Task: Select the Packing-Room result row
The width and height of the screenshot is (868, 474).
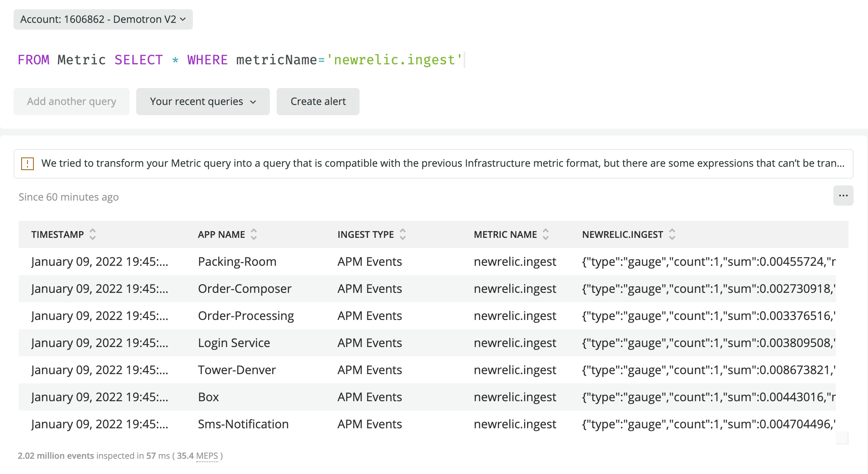Action: tap(237, 261)
